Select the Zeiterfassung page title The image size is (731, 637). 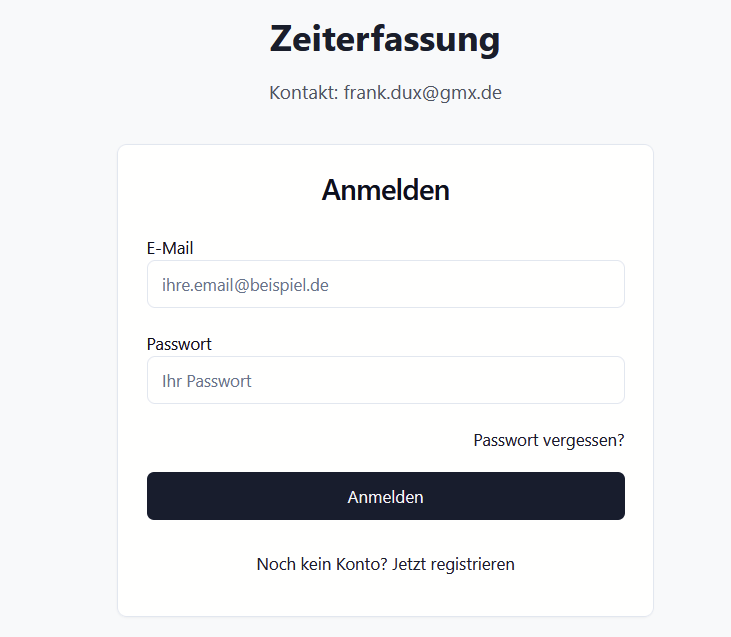385,40
